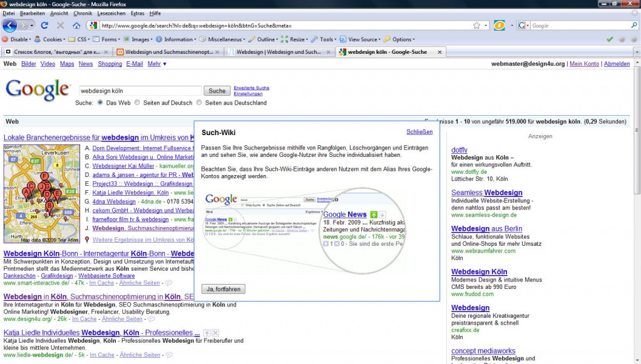Viewport: 641px width, 364px height.
Task: Open the Miscellaneous toolbar menu
Action: point(222,39)
